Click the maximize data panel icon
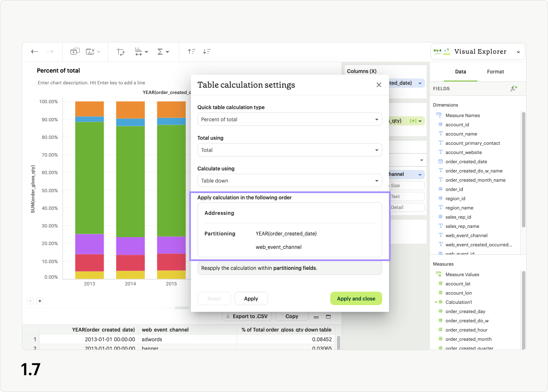Viewport: 548px width, 392px height. click(x=329, y=317)
